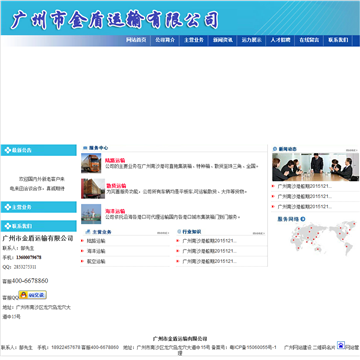Open 在线留言 in the nav bar
This screenshot has height=360, width=360.
[309, 40]
